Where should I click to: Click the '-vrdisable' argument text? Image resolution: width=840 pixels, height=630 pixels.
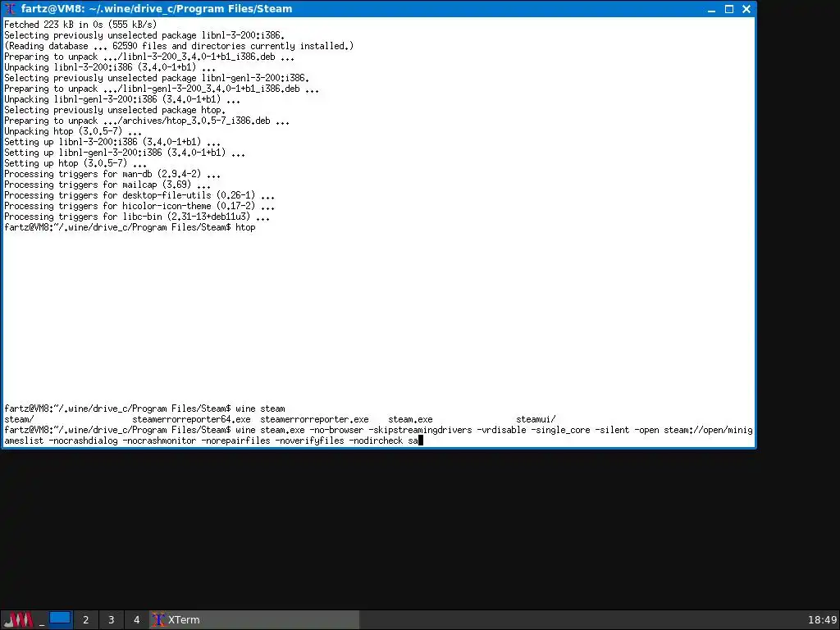(x=501, y=430)
